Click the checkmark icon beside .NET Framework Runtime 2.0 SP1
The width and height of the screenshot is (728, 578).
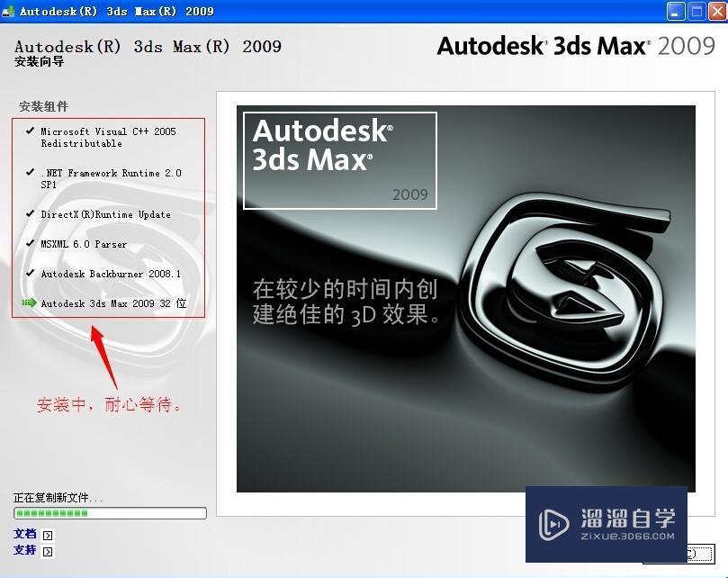tap(30, 173)
